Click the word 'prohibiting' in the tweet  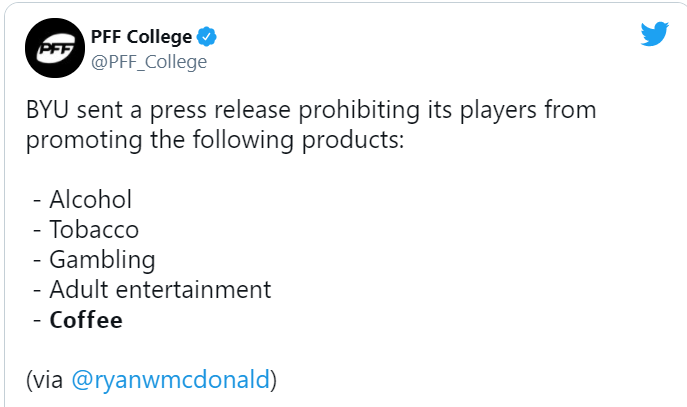(359, 110)
